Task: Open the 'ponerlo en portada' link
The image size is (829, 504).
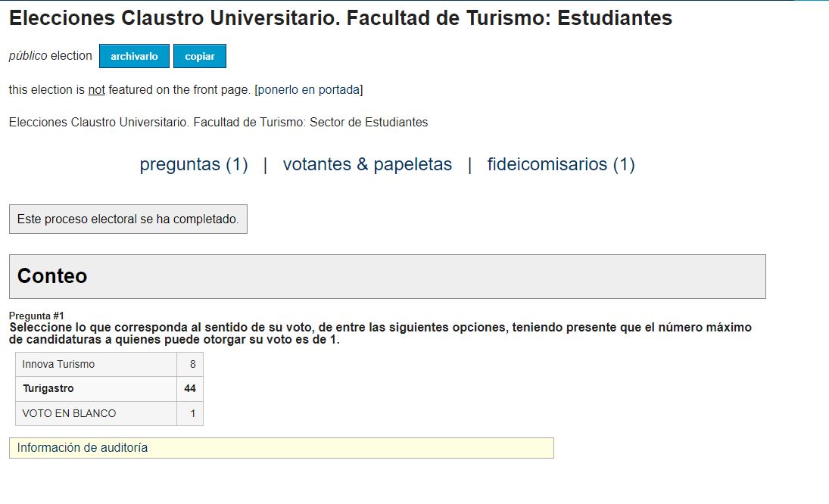Action: [309, 90]
